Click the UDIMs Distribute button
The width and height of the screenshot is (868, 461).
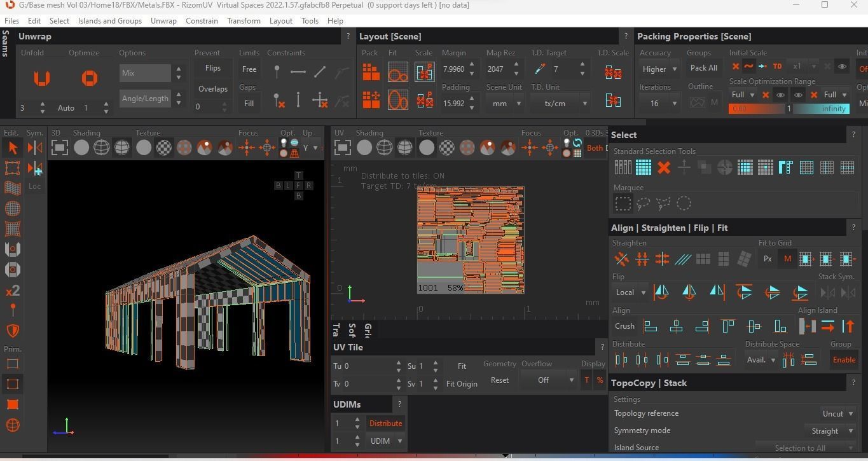pyautogui.click(x=385, y=423)
